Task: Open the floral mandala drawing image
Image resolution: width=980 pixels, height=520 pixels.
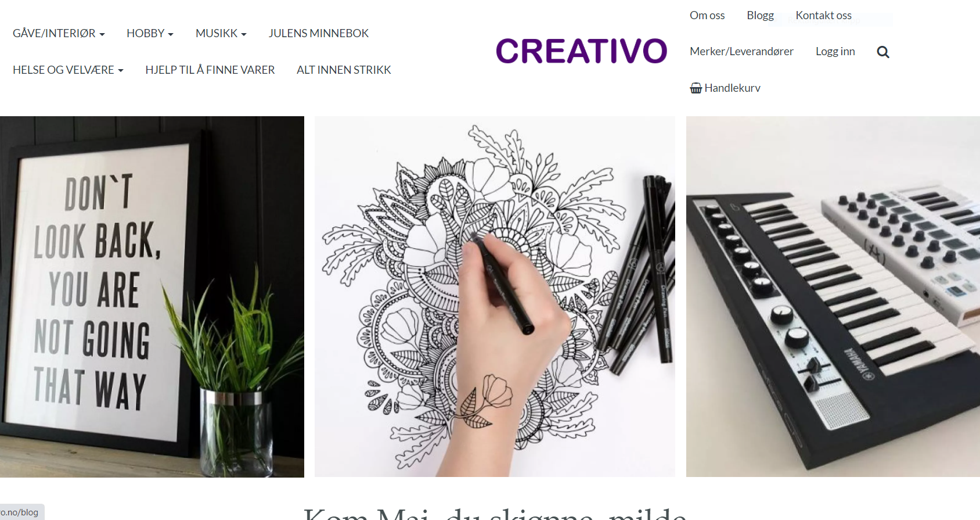Action: click(495, 297)
